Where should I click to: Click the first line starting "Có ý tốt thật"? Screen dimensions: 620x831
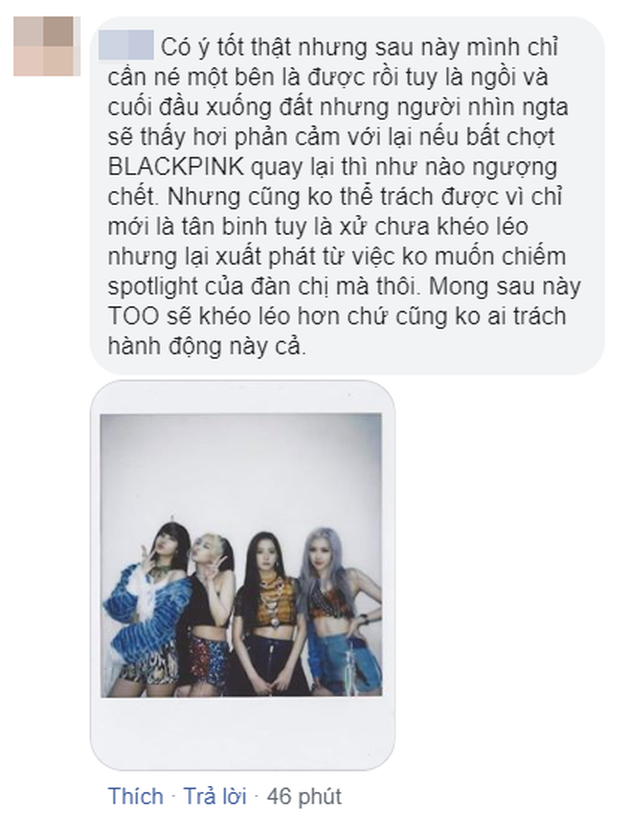coord(333,48)
